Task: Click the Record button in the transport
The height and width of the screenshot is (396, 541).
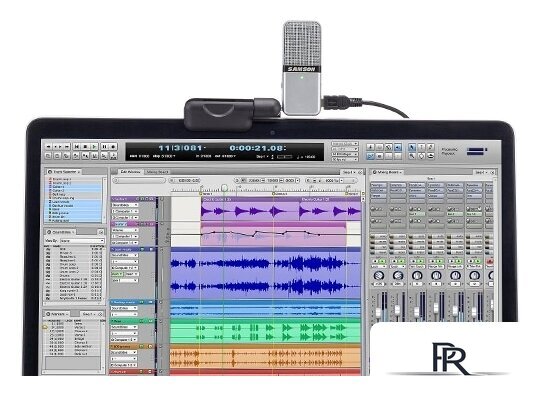Action: pos(113,147)
